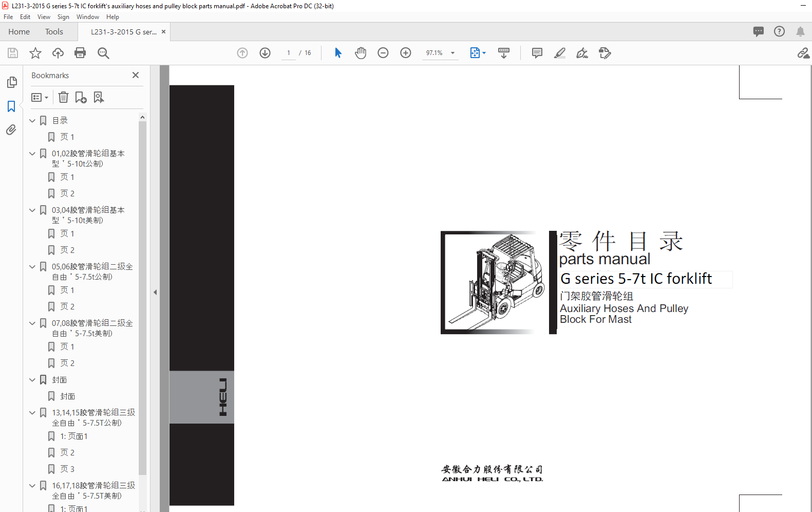Click the stamp tool icon
The height and width of the screenshot is (512, 812).
pyautogui.click(x=605, y=53)
